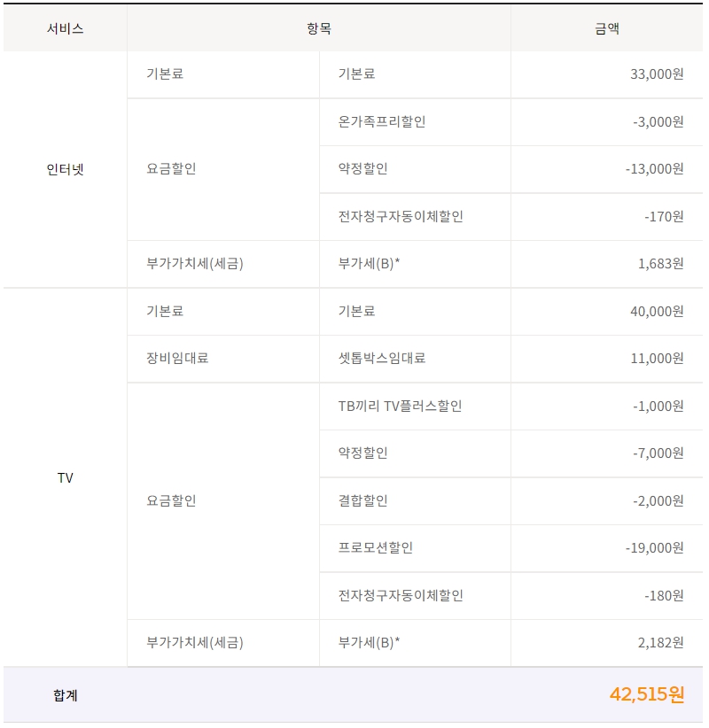Click the 40,000원 TV base fee amount
This screenshot has height=728, width=709.
point(656,312)
